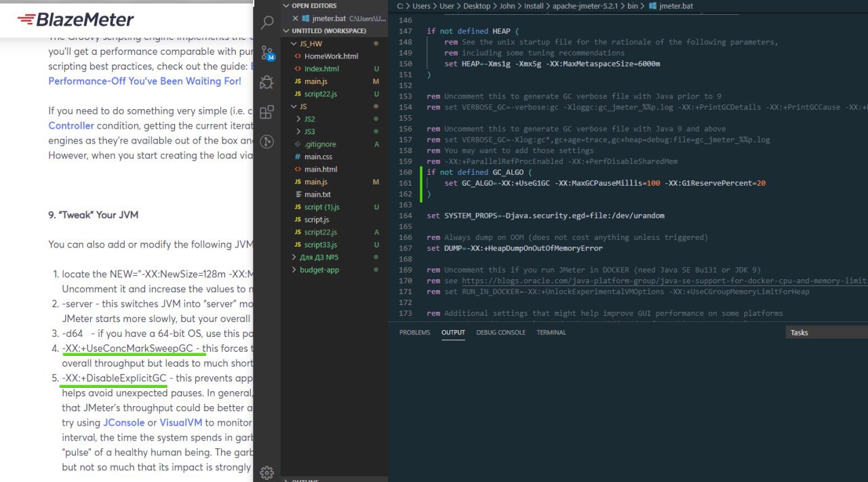Click the bin breadcrumb segment
The image size is (868, 482).
[x=633, y=5]
